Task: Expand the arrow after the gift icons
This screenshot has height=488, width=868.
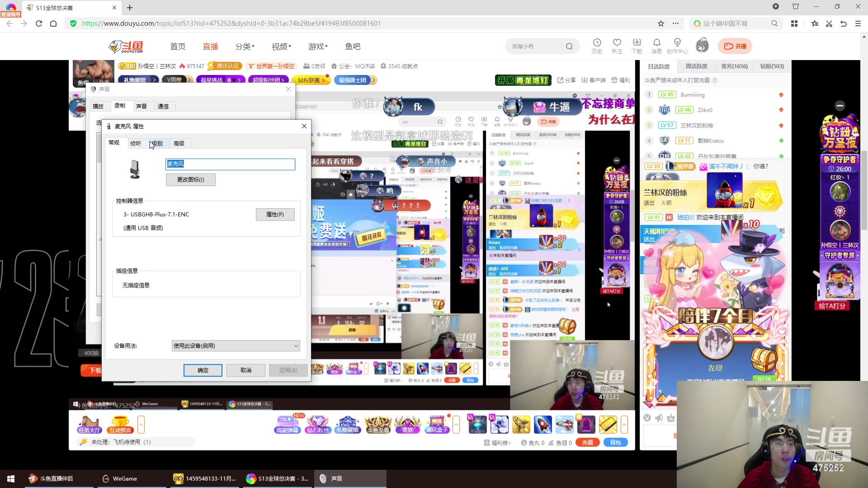Action: click(624, 425)
